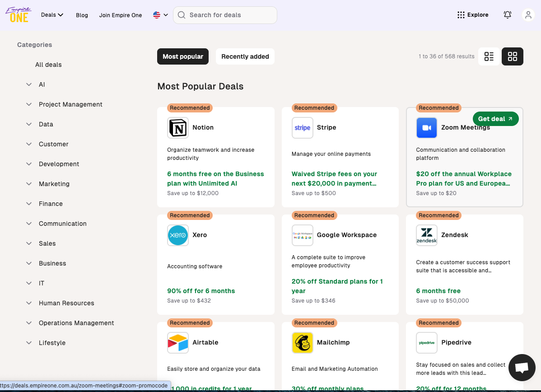Viewport: 541px width, 392px height.
Task: Click the Notion logo icon
Action: [178, 128]
